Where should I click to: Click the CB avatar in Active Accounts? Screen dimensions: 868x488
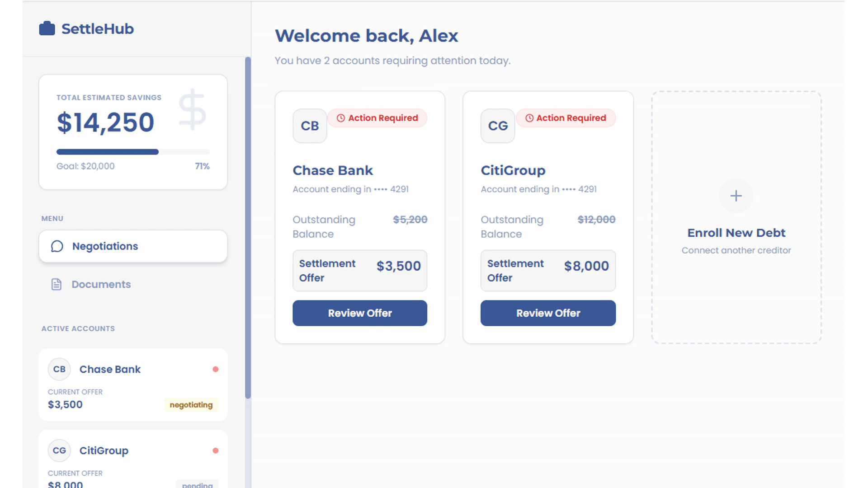coord(59,369)
